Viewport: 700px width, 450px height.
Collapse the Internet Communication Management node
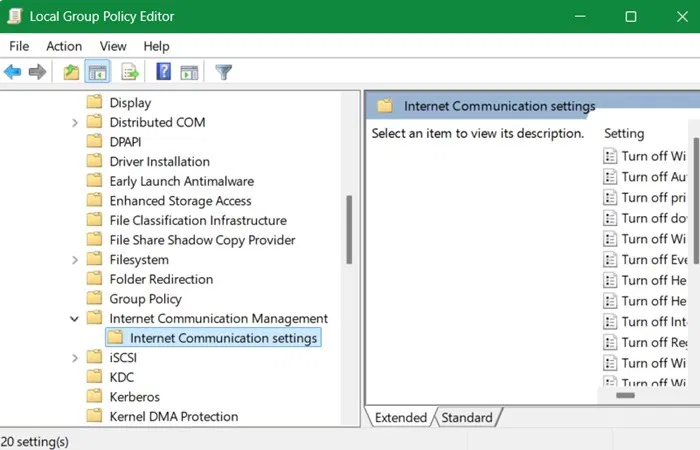tap(75, 319)
